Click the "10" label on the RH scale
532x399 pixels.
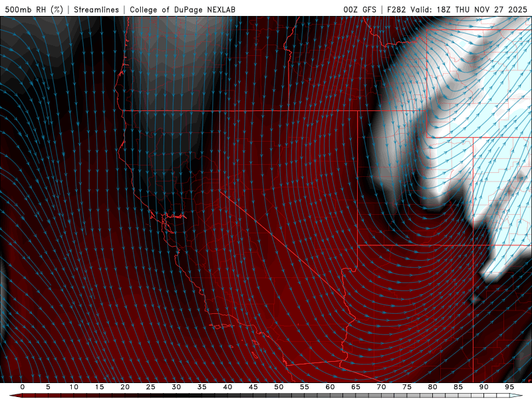(x=74, y=387)
